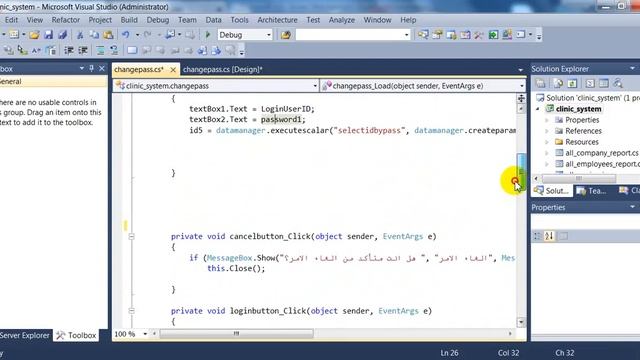Save changepass.cs with the floppy icon
Viewport: 640px width, 360px height.
click(49, 35)
